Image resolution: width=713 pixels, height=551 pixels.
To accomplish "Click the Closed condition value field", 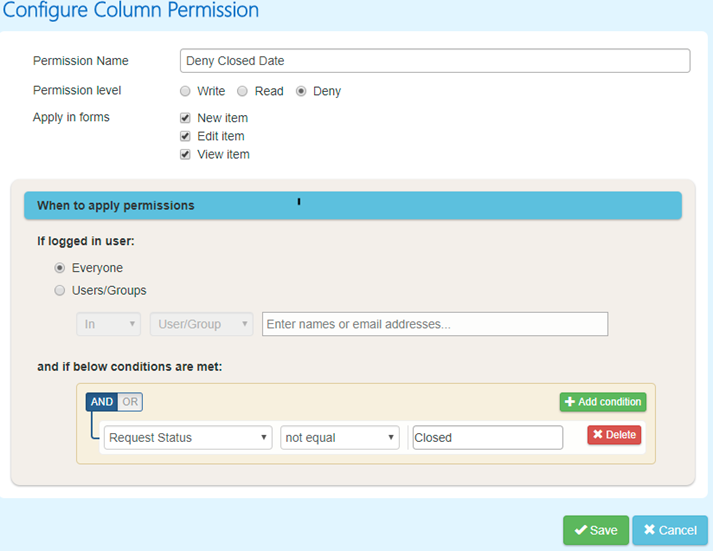I will click(x=487, y=438).
